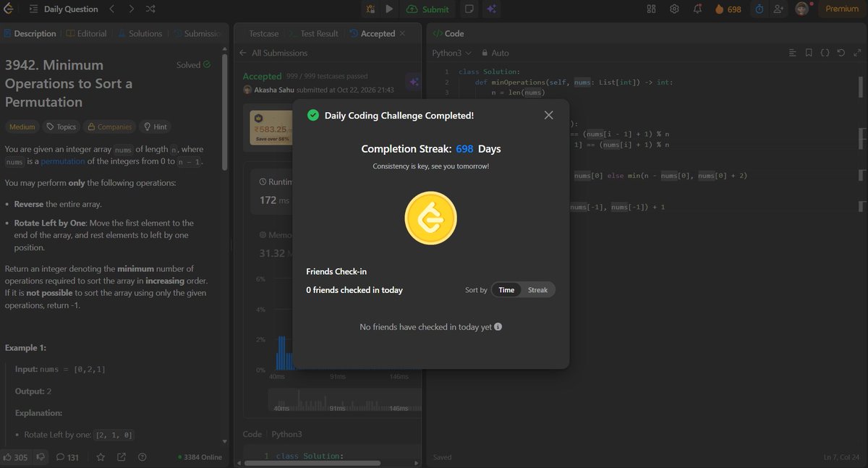Open the 131 comments
Image resolution: width=868 pixels, height=468 pixels.
pyautogui.click(x=68, y=457)
